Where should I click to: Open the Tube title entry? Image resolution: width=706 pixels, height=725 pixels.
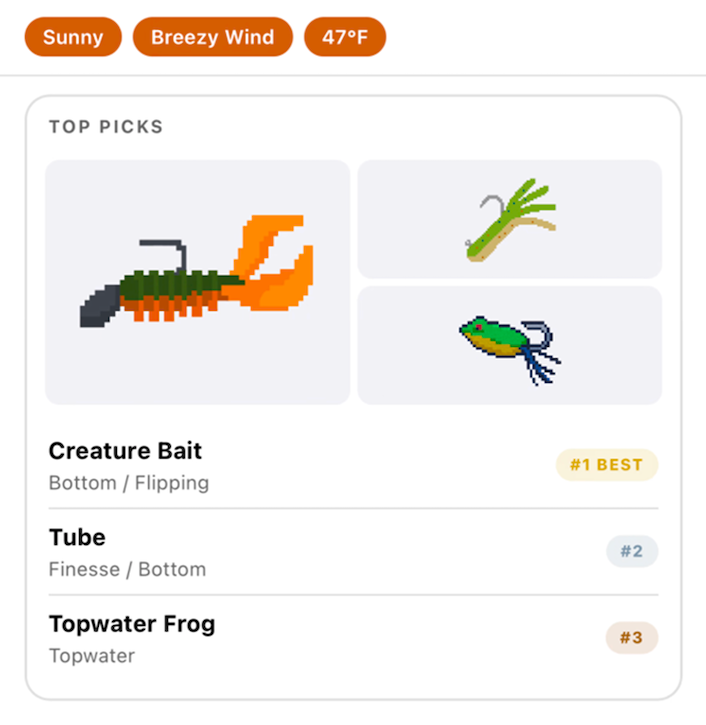(x=77, y=537)
